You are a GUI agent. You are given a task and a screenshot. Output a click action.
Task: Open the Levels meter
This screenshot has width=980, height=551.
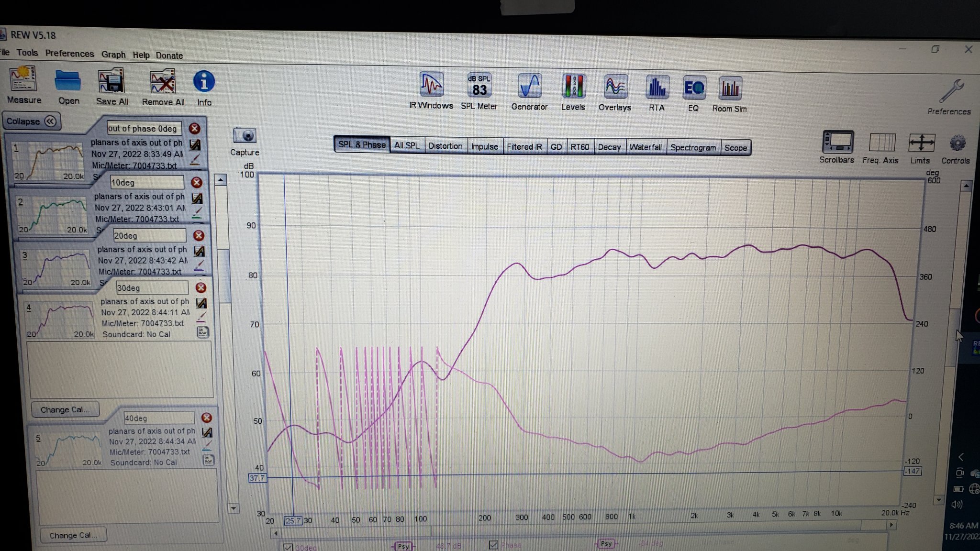(x=573, y=87)
